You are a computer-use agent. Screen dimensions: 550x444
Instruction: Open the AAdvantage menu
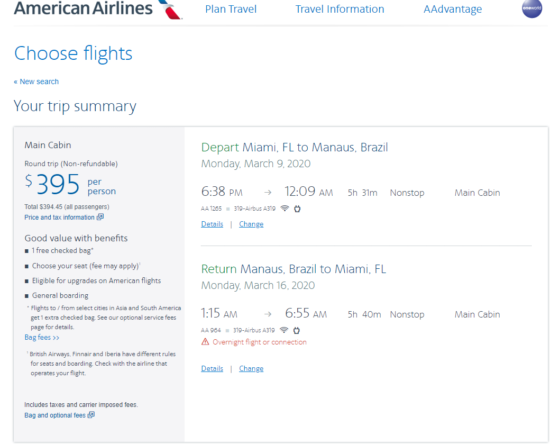[452, 9]
